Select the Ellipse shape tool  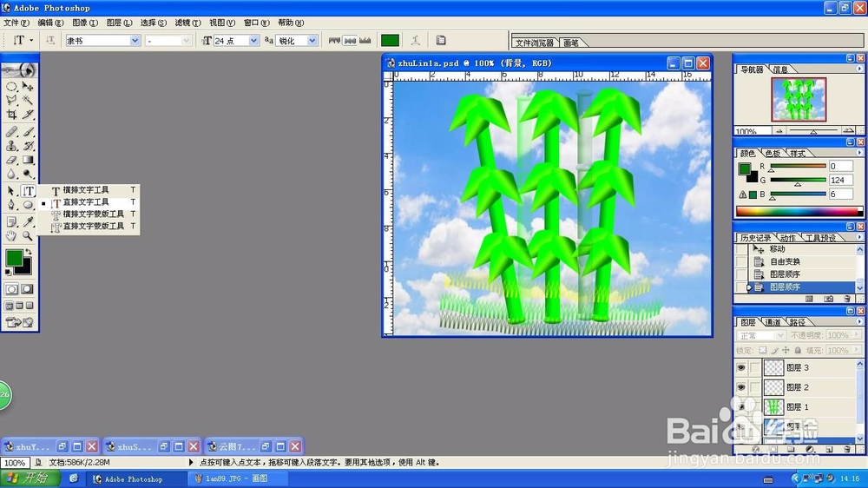coord(28,205)
